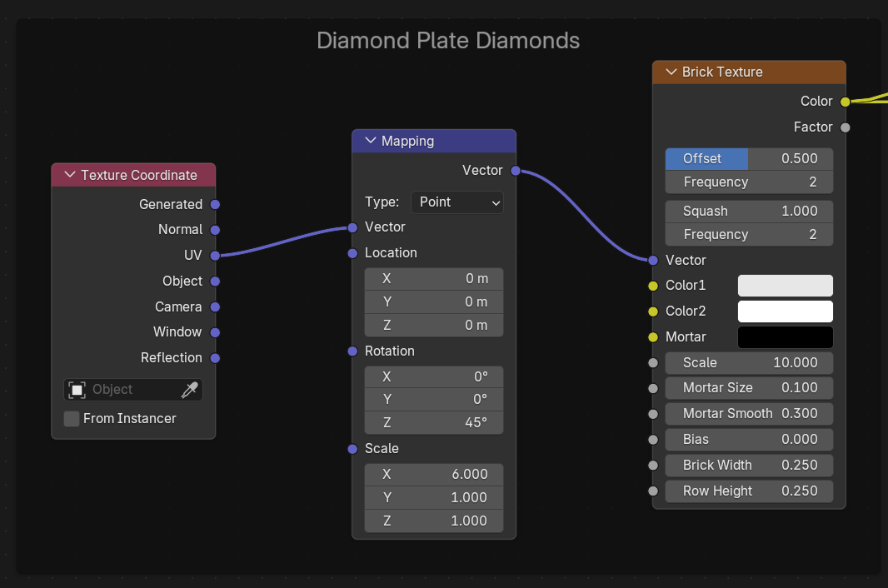Click the Brick Texture Factor output socket
This screenshot has height=588, width=888.
pyautogui.click(x=845, y=127)
